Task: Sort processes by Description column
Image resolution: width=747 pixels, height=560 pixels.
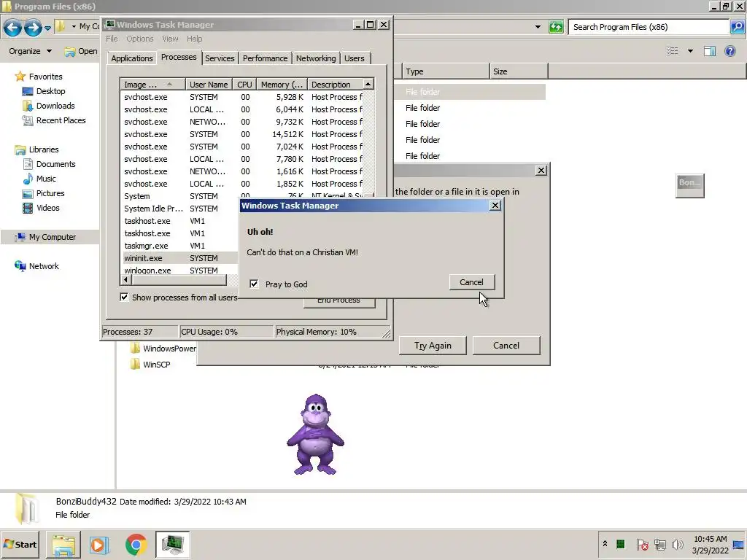Action: tap(336, 85)
